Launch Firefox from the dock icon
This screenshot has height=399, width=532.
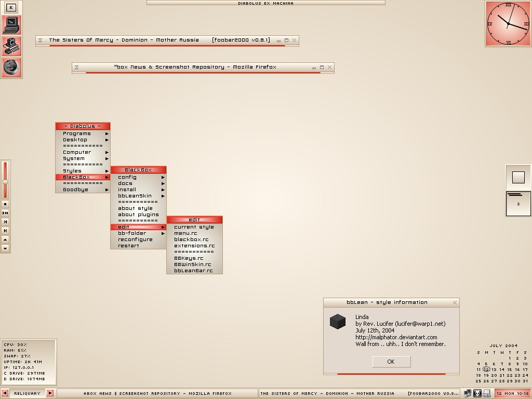pos(11,67)
